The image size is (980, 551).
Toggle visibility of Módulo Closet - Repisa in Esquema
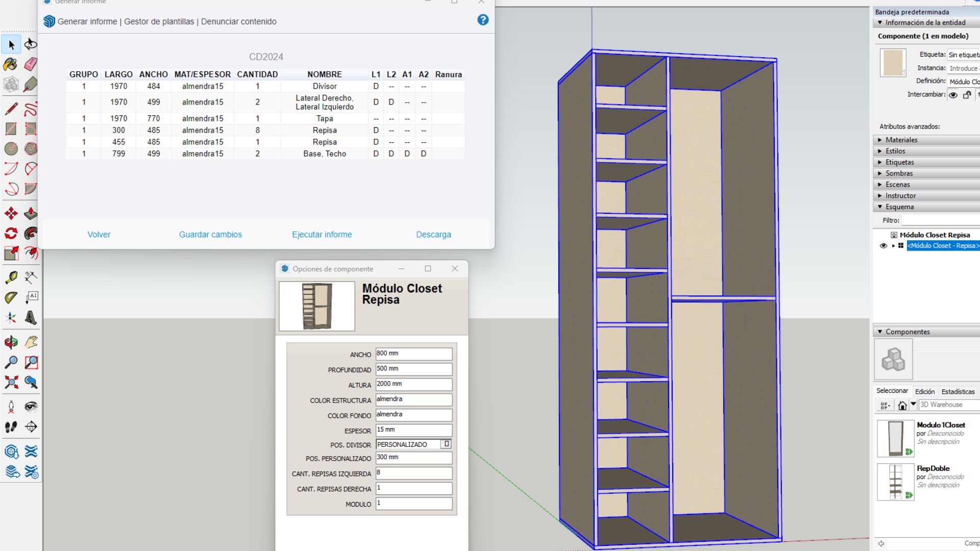884,245
